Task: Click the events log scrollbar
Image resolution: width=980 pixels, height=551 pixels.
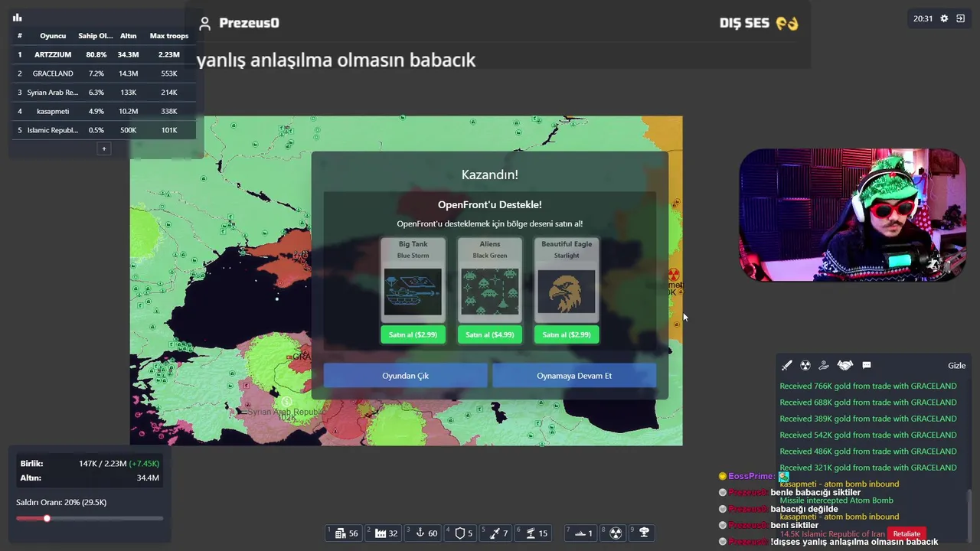Action: coord(968,514)
